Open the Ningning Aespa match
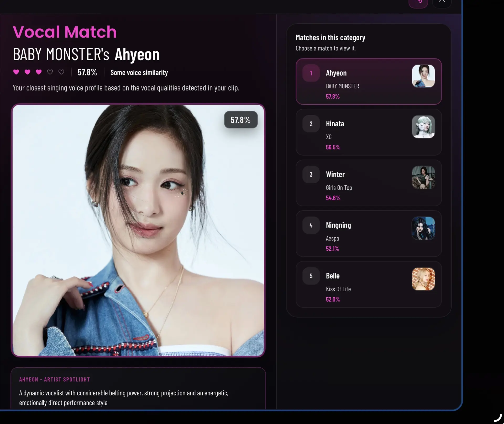This screenshot has width=504, height=424. (x=369, y=234)
